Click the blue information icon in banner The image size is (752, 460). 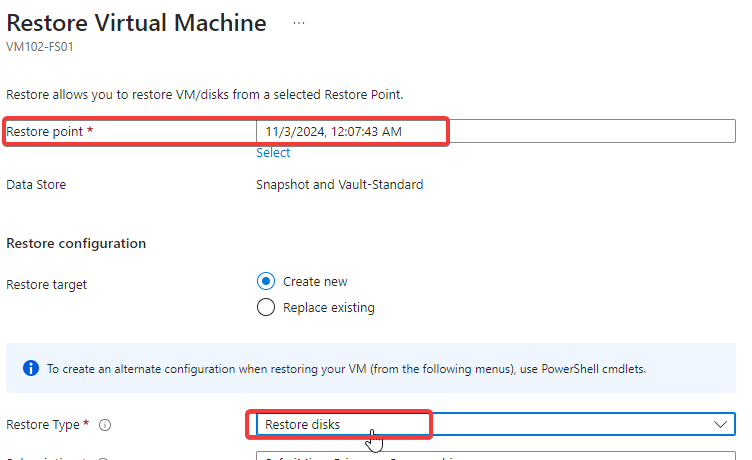tap(31, 368)
